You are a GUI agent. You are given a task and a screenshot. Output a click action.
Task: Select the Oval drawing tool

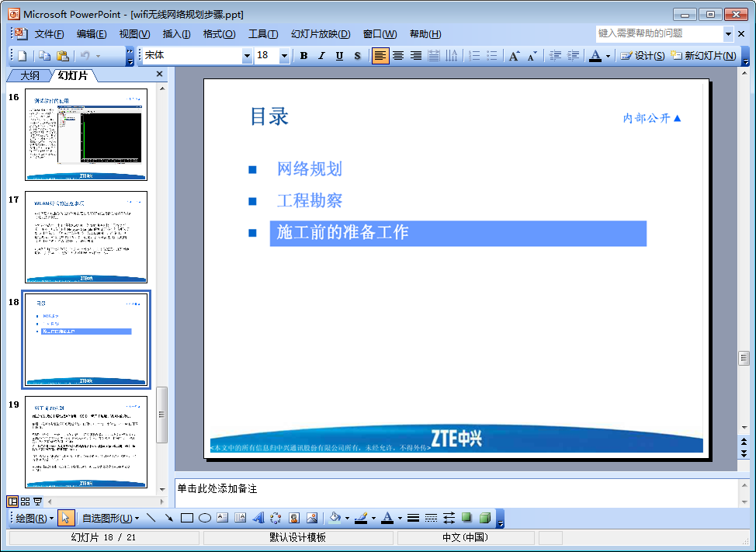point(205,519)
